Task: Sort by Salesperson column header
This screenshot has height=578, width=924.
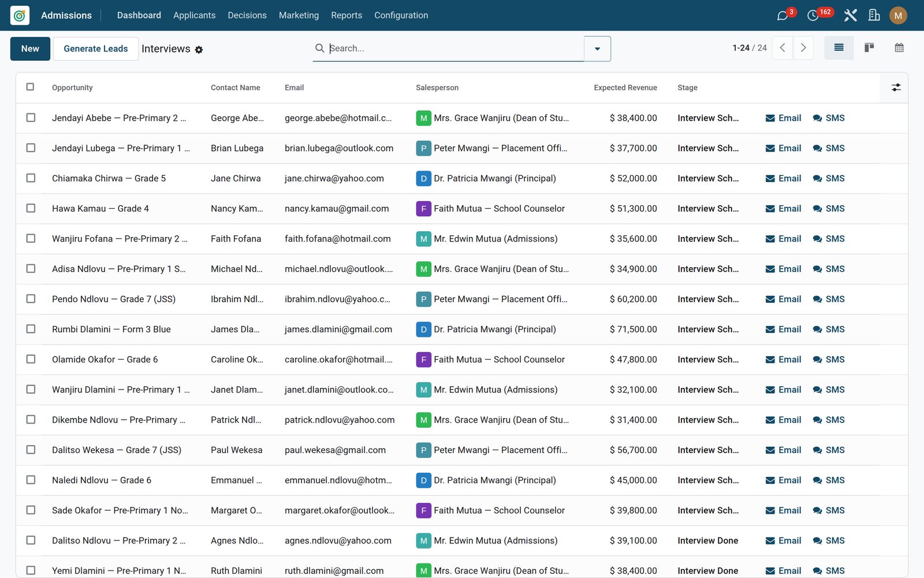Action: 437,88
